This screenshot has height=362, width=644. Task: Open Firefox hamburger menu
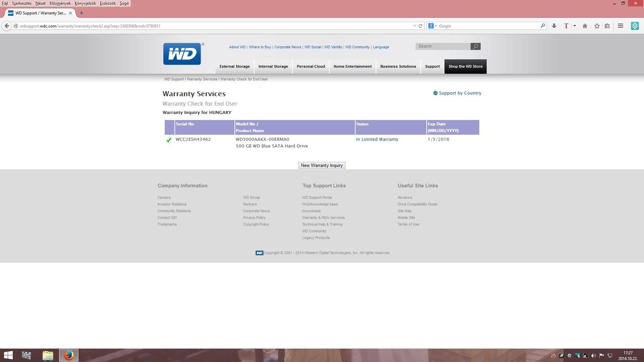(621, 26)
